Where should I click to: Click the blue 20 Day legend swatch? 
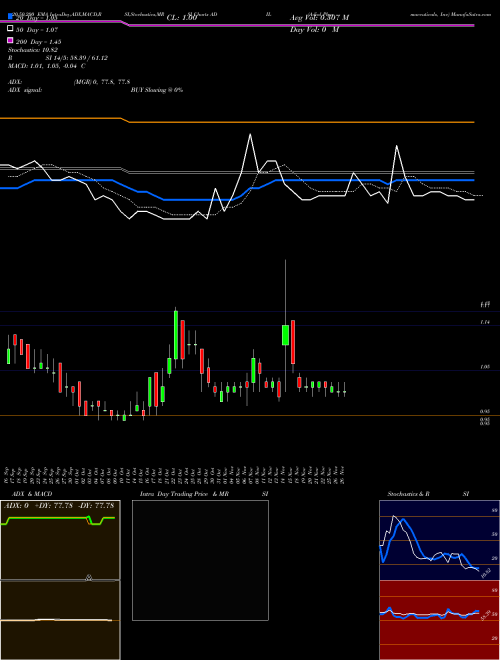click(11, 17)
